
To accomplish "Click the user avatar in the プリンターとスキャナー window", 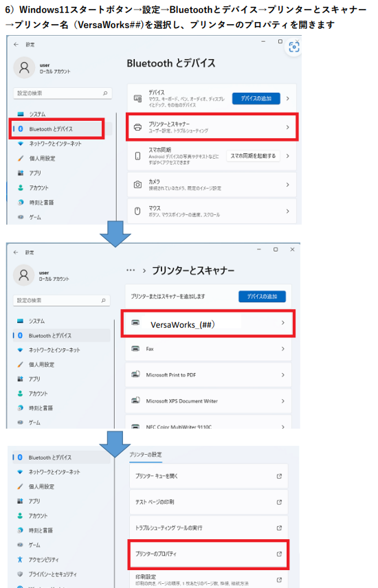I will pyautogui.click(x=23, y=275).
